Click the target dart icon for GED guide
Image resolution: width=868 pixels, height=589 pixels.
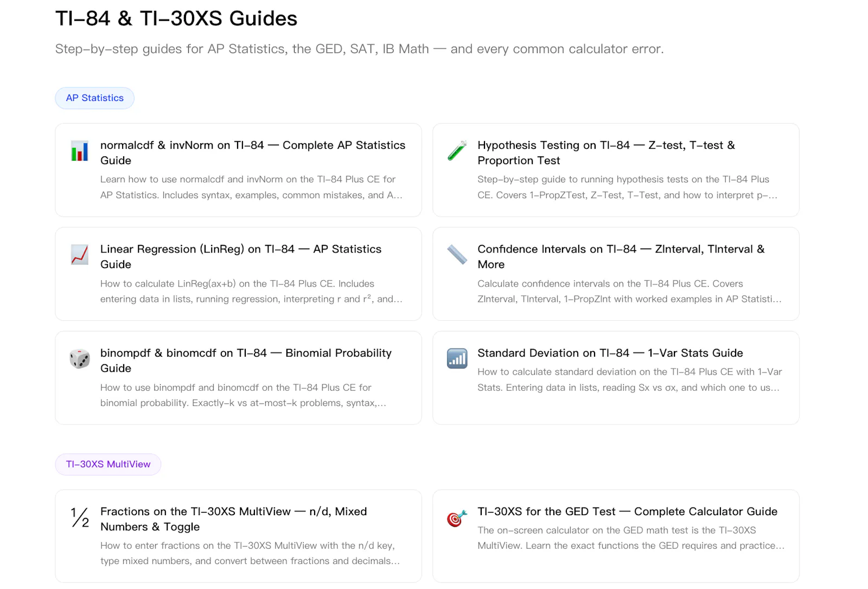coord(457,518)
